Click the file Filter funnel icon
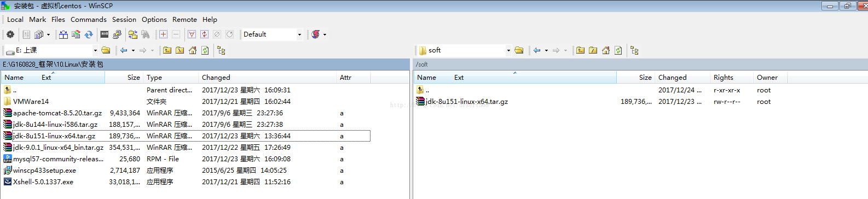Image resolution: width=868 pixels, height=199 pixels. 192,34
